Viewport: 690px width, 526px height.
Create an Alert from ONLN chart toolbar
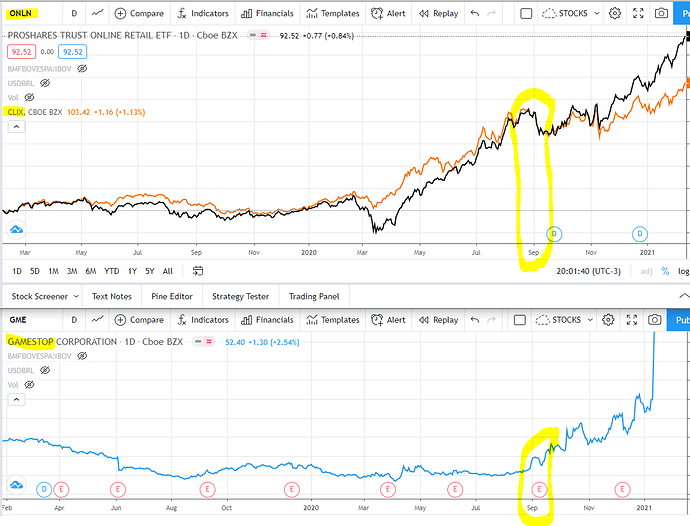coord(388,13)
